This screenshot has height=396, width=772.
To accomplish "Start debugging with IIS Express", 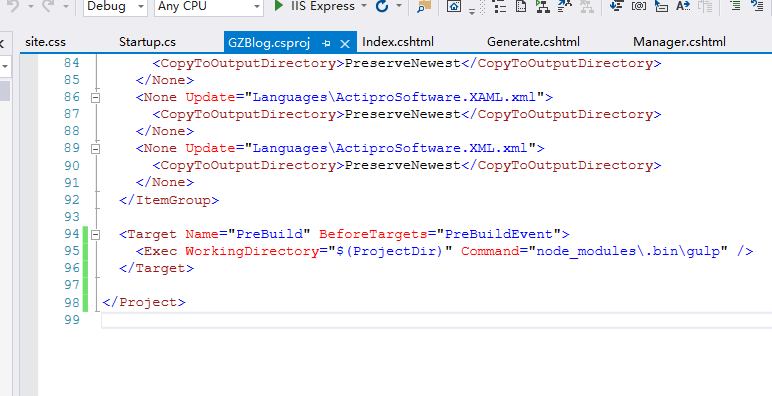I will coord(314,6).
